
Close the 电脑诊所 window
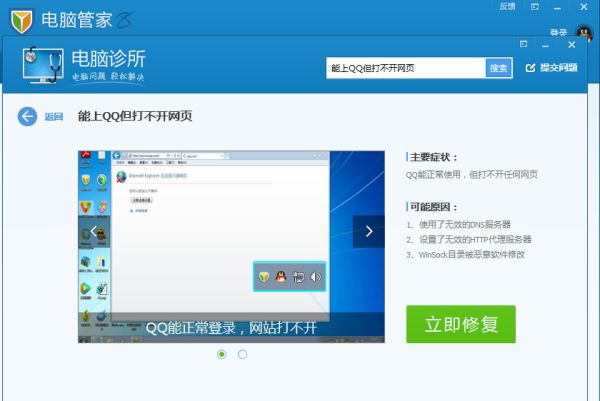(572, 45)
